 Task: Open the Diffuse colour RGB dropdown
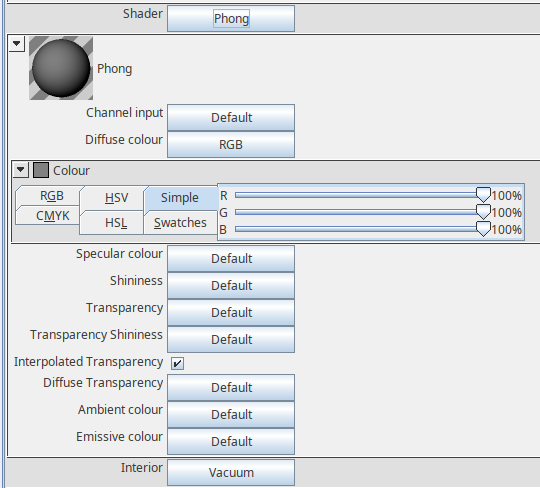[231, 145]
